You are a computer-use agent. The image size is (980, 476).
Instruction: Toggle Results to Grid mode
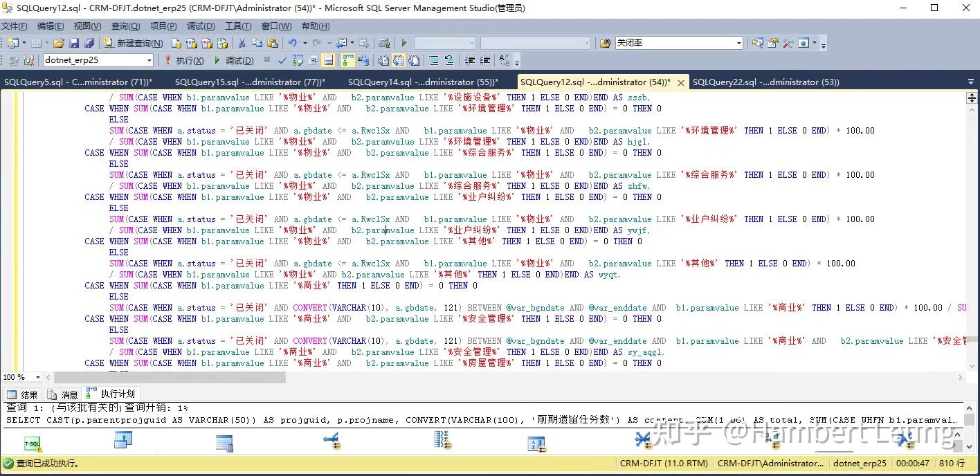398,60
